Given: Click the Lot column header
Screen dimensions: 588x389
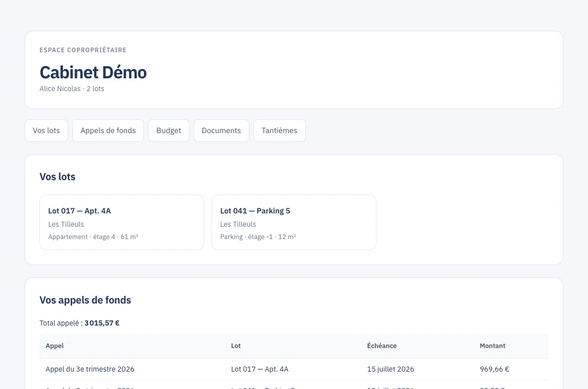Looking at the screenshot, I should (x=236, y=346).
